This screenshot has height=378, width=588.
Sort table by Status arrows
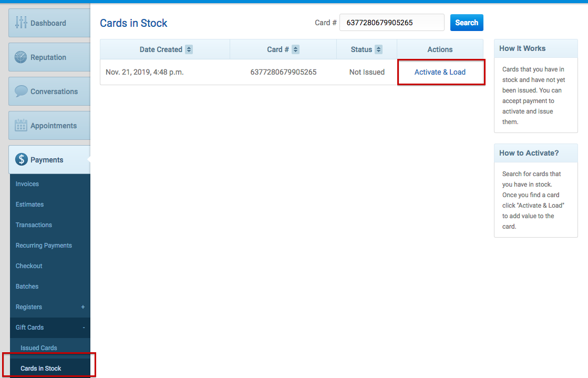[x=378, y=49]
